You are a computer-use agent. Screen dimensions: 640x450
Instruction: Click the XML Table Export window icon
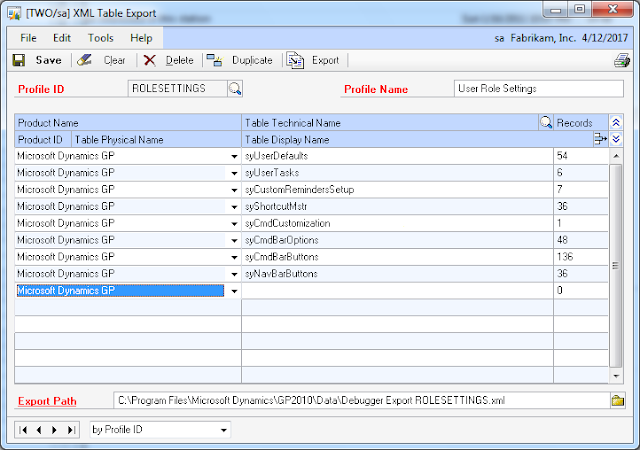14,13
